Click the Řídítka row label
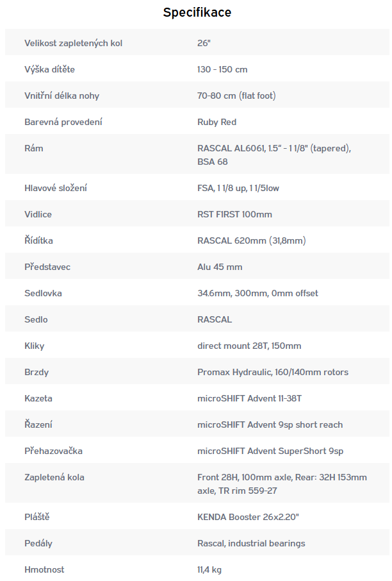This screenshot has width=392, height=581. pyautogui.click(x=38, y=240)
